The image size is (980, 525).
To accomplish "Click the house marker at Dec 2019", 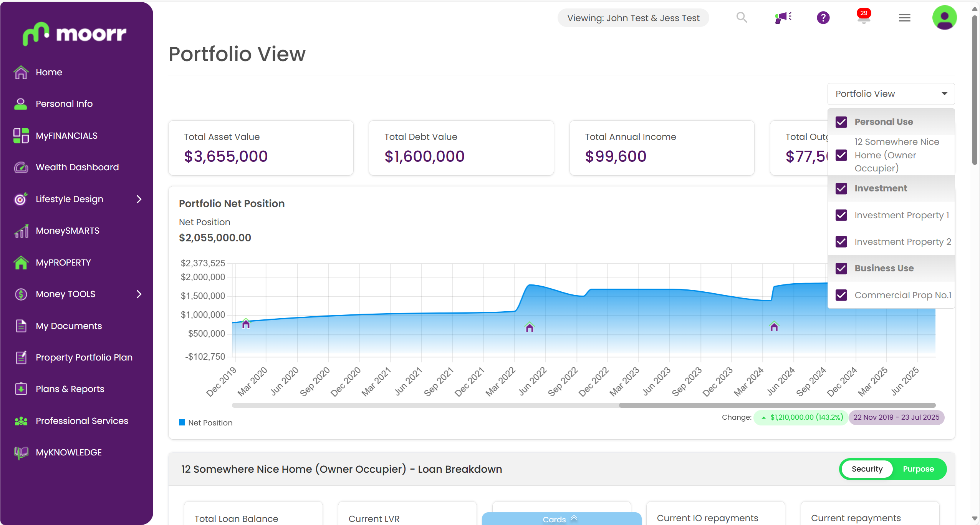I will point(246,324).
